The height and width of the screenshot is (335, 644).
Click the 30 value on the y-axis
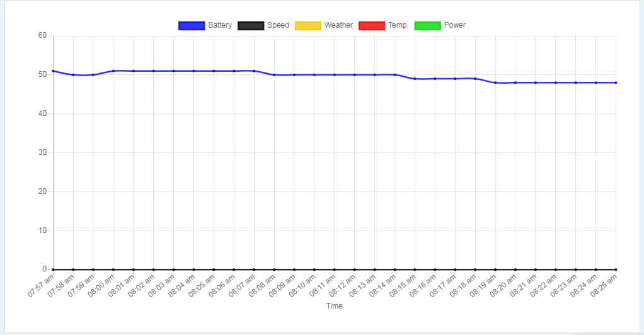click(43, 152)
